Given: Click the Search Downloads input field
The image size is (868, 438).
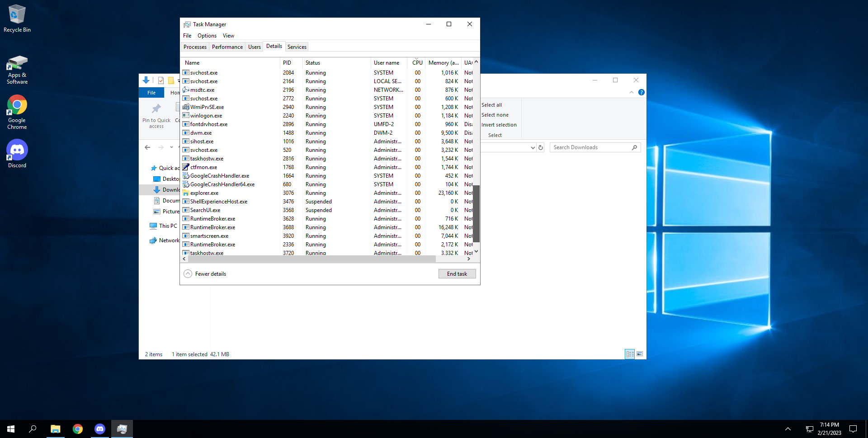Looking at the screenshot, I should (590, 147).
